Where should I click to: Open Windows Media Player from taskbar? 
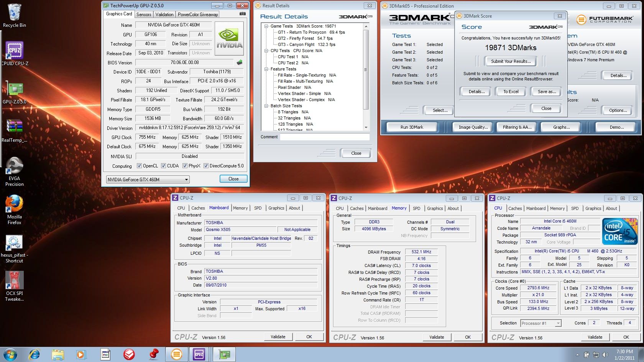81,354
